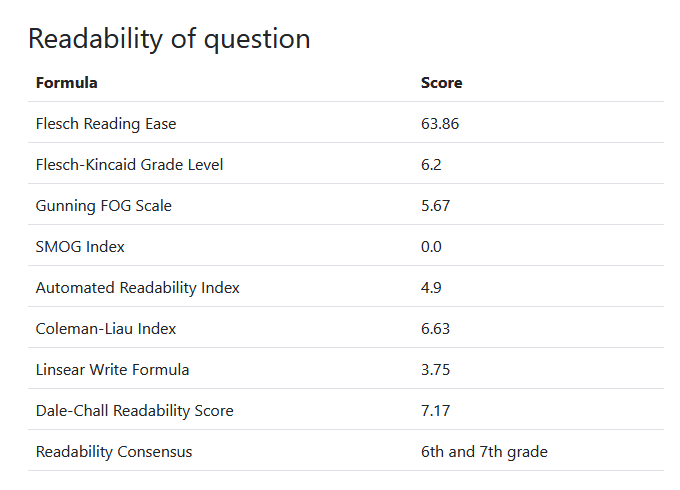This screenshot has width=680, height=490.
Task: Click the 6.63 score value
Action: 436,329
